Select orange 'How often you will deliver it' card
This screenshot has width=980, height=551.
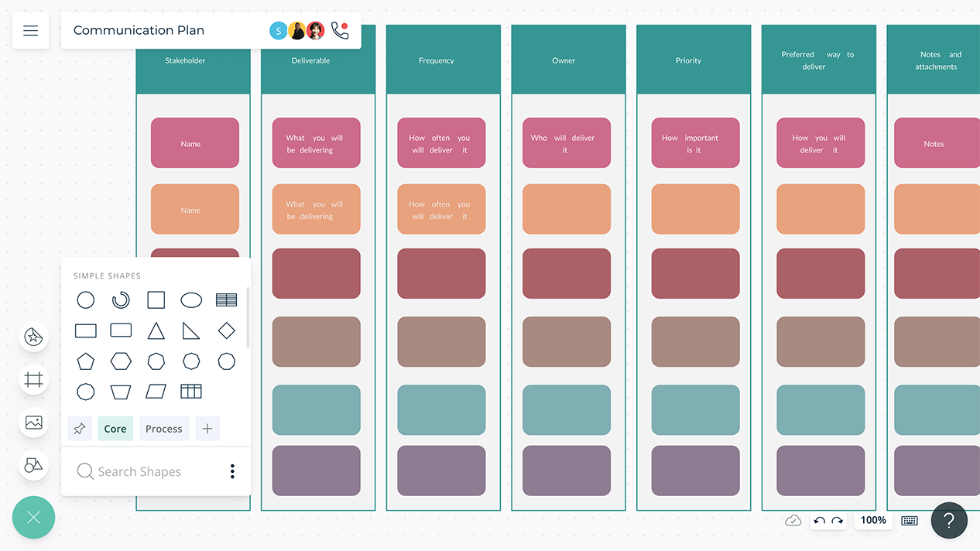pyautogui.click(x=441, y=210)
